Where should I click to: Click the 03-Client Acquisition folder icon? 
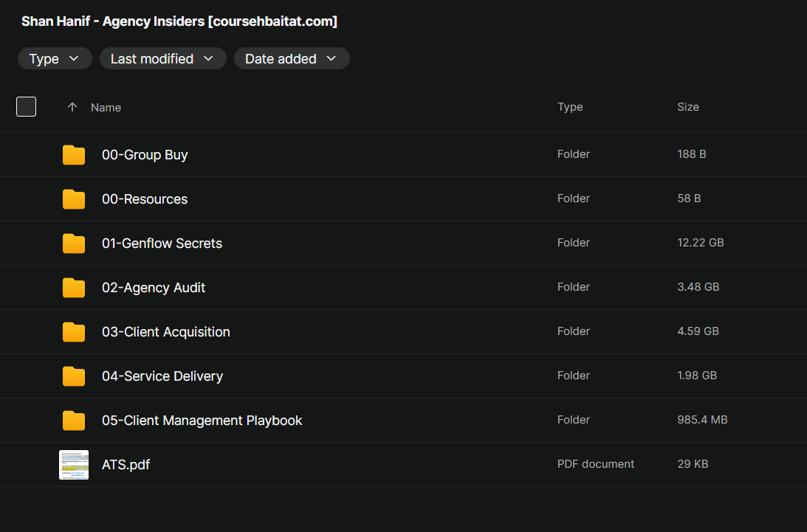tap(74, 332)
